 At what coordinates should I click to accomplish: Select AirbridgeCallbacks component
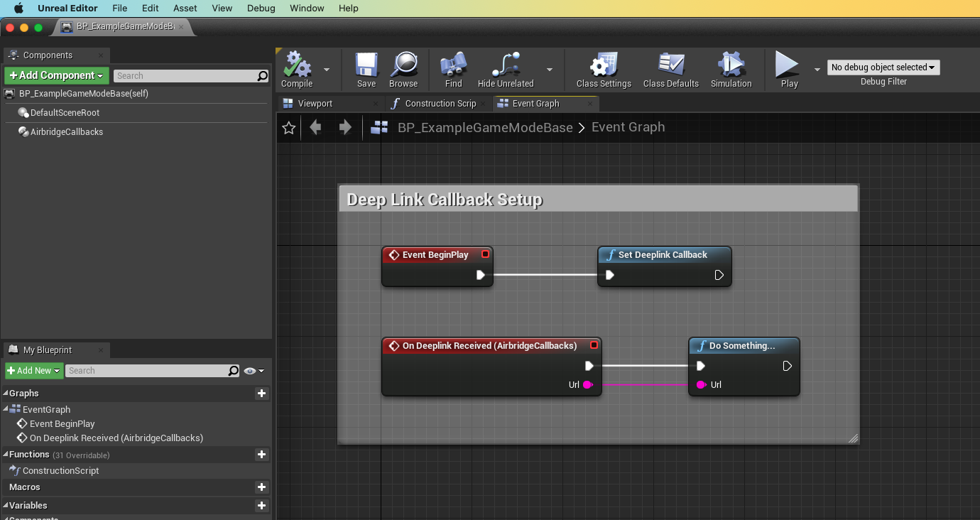tap(67, 132)
